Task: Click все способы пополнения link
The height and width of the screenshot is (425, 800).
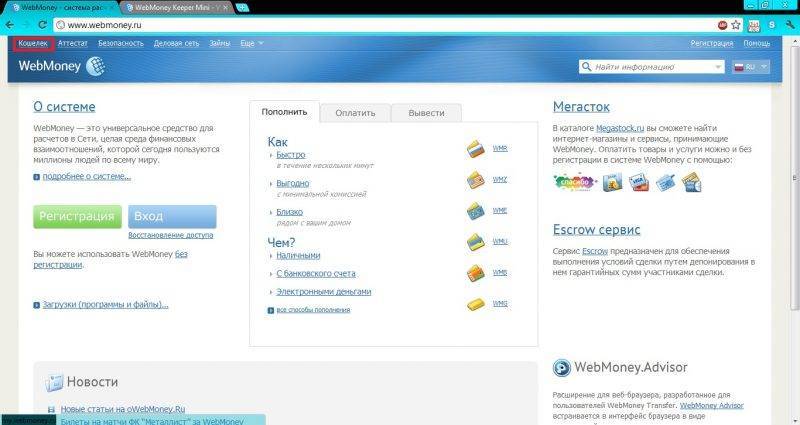Action: (x=313, y=310)
